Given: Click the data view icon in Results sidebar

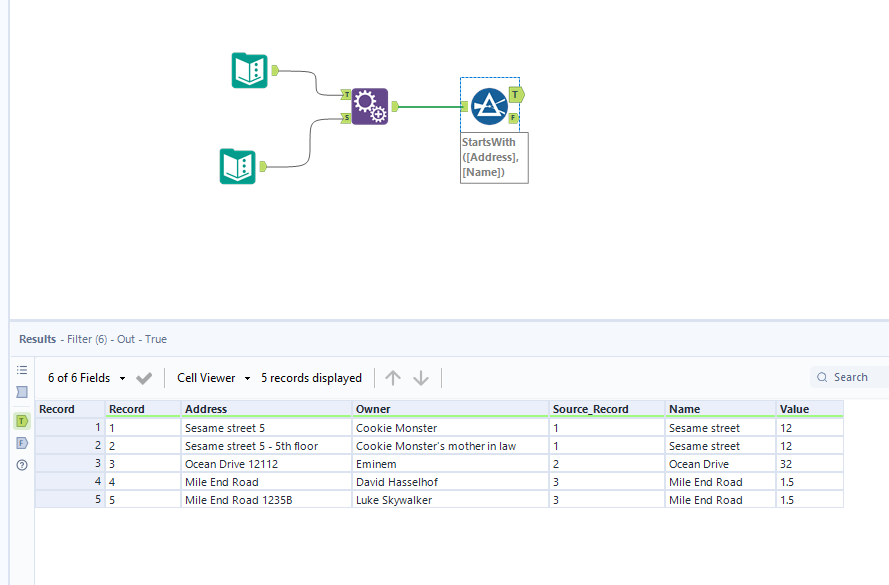Looking at the screenshot, I should click(22, 392).
